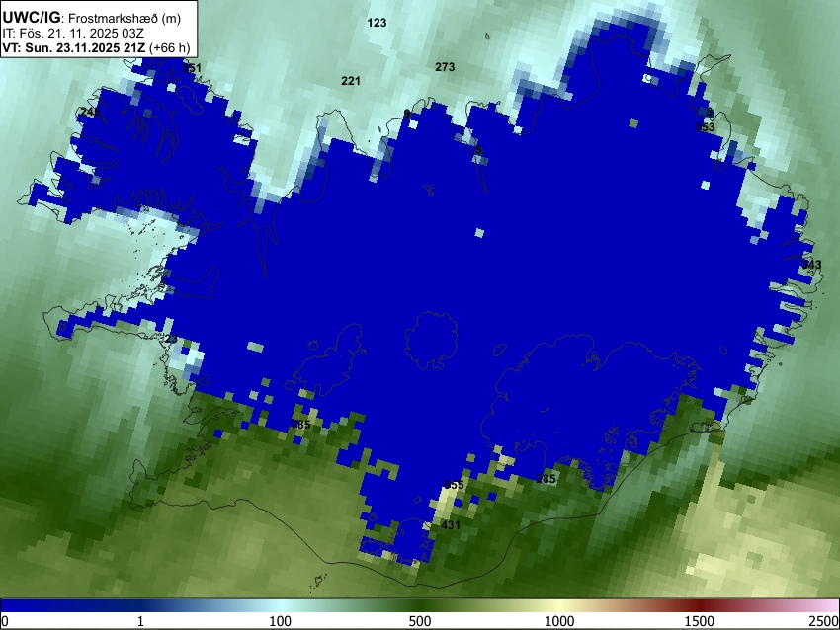Click the color scale label '2500'
The width and height of the screenshot is (840, 630).
coord(824,621)
